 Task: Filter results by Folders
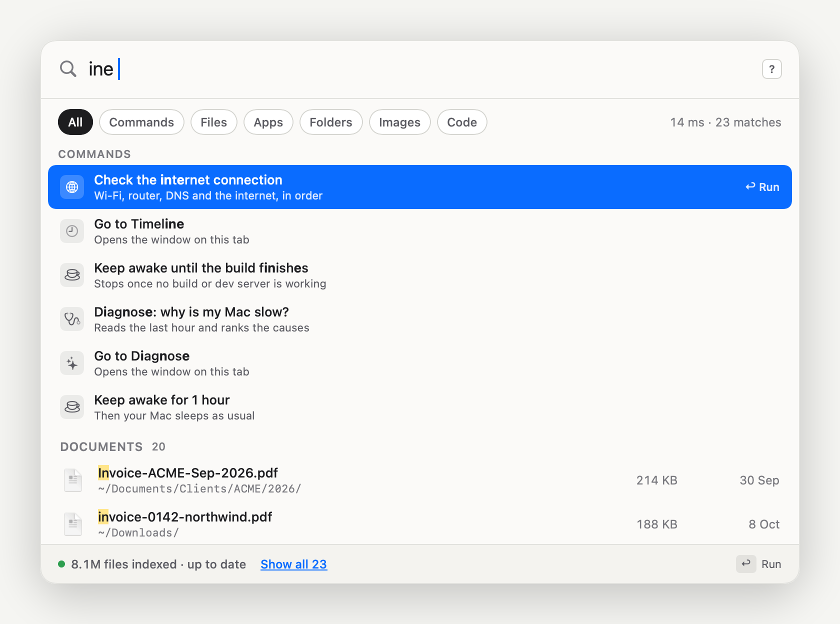[x=331, y=122]
